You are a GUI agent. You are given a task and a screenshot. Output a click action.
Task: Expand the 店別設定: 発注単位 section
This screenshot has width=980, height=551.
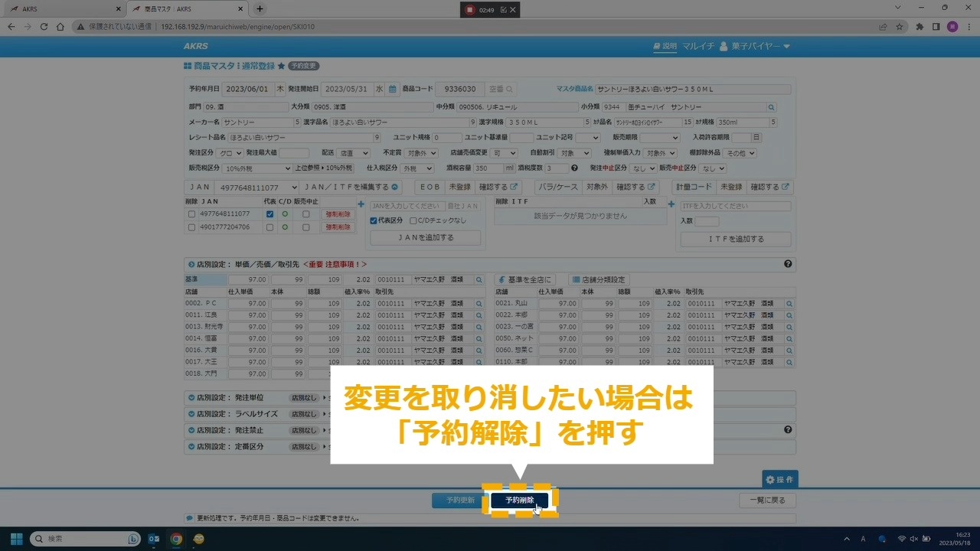191,398
